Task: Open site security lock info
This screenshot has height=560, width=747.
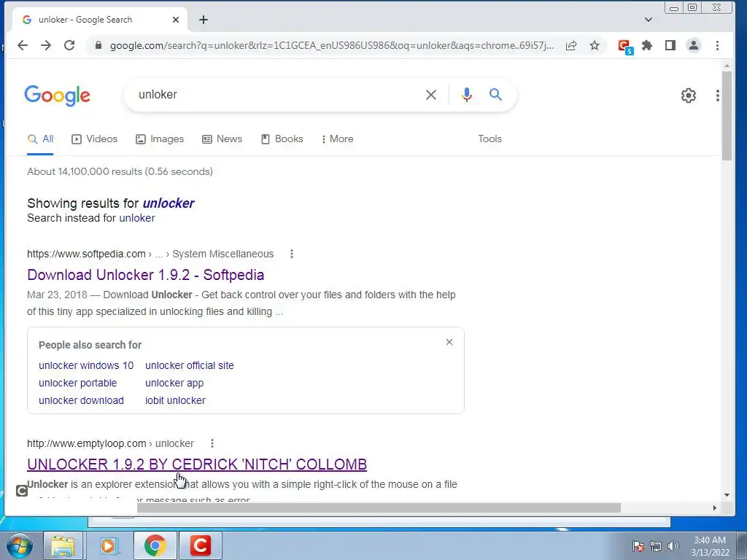Action: (98, 45)
